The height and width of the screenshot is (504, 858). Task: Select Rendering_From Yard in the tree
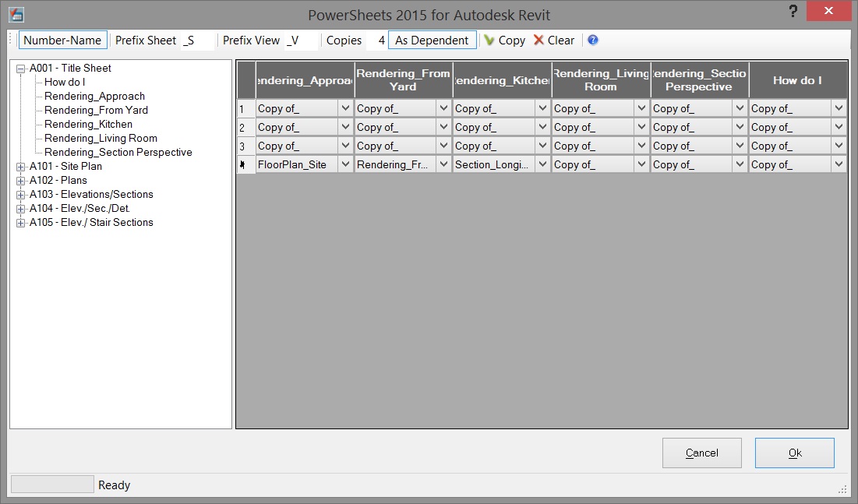coord(97,110)
